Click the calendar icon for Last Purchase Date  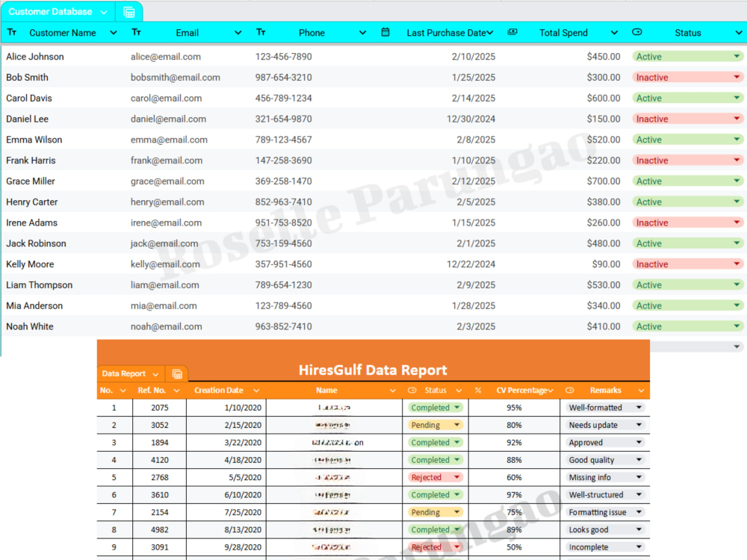pyautogui.click(x=385, y=32)
